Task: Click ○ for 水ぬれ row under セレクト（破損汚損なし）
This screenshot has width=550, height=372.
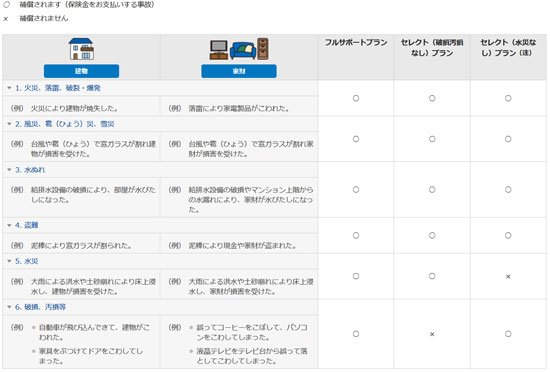Action: 432,190
